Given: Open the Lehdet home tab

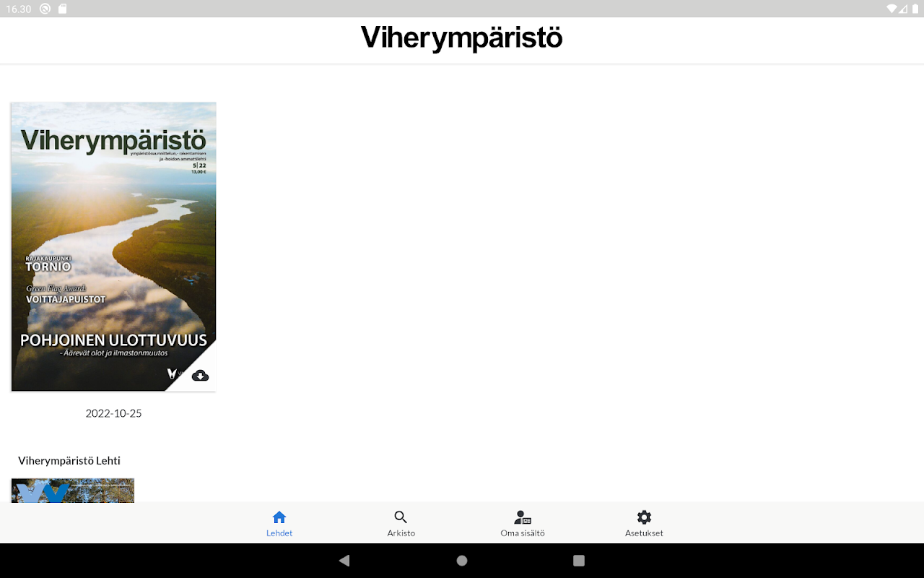Looking at the screenshot, I should 279,523.
